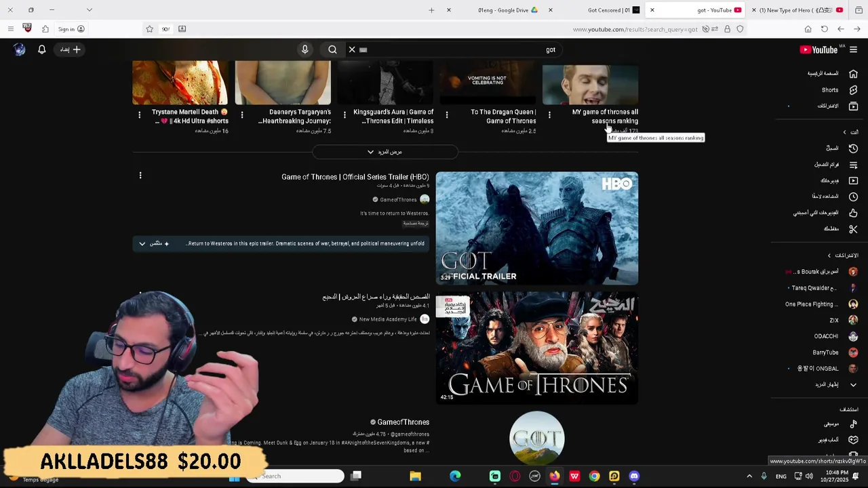Expand more Shorts results button
The width and height of the screenshot is (868, 488).
(x=384, y=152)
